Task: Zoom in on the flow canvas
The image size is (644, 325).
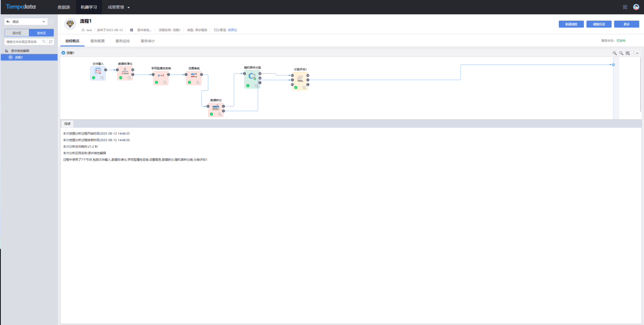Action: point(615,53)
